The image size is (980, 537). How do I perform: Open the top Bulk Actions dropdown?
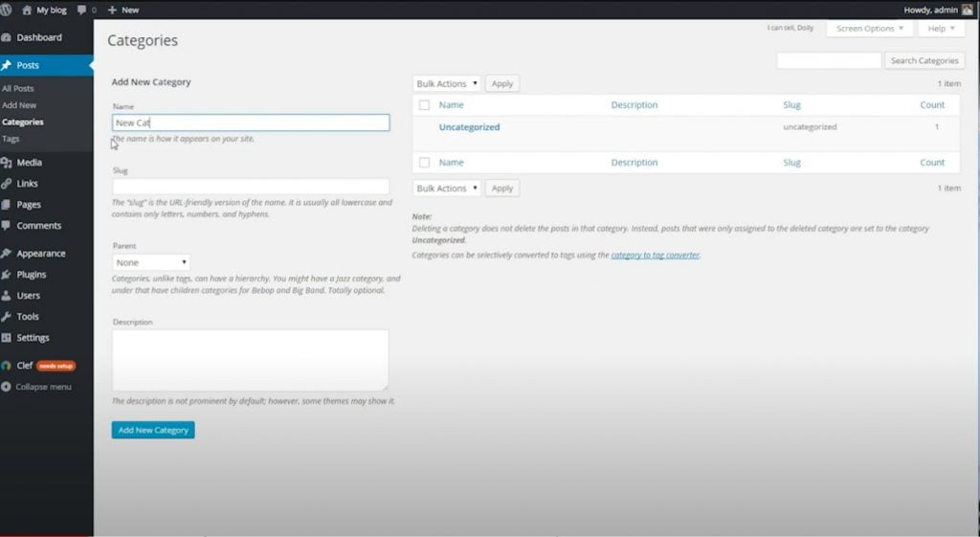tap(447, 83)
